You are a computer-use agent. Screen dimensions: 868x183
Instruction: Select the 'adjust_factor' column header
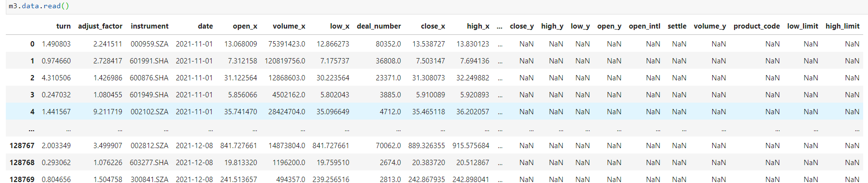[100, 26]
